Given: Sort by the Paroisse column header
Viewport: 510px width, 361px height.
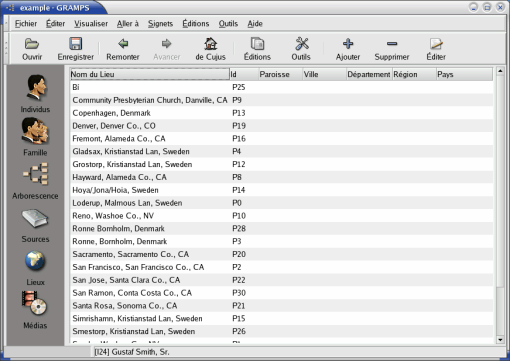Looking at the screenshot, I should pos(280,74).
